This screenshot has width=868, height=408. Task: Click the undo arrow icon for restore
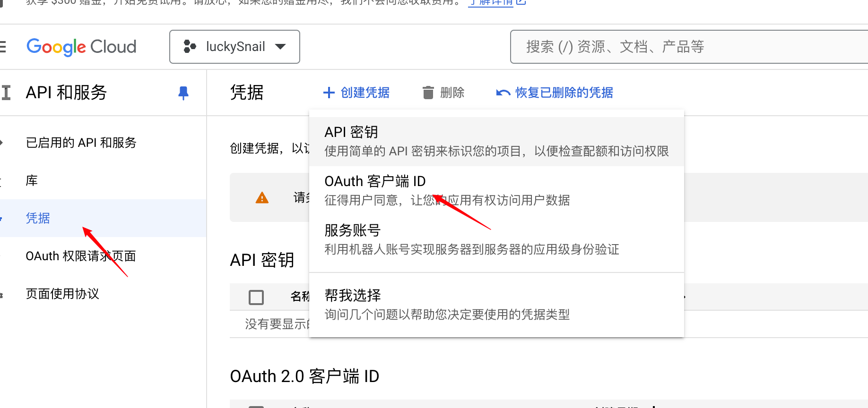tap(503, 93)
